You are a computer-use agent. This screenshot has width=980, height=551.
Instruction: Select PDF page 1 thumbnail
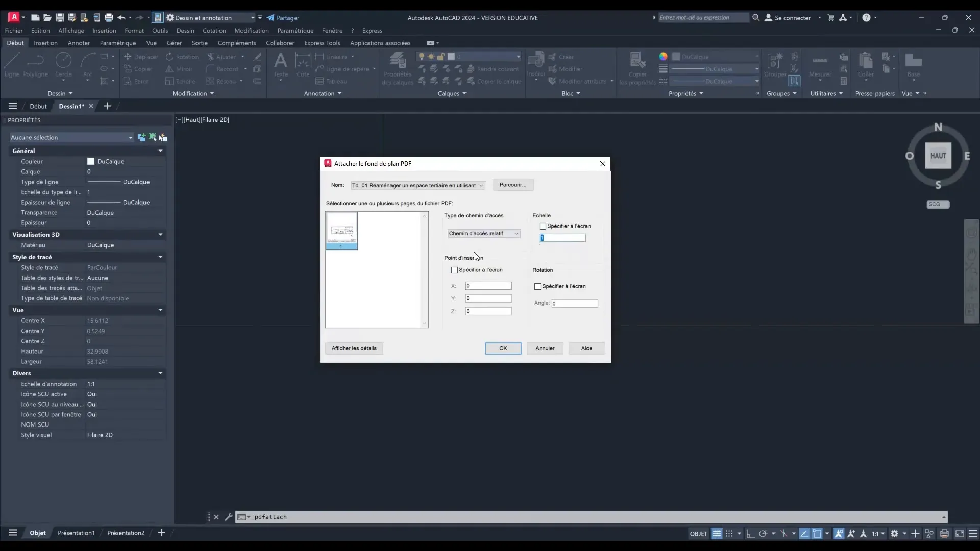341,231
